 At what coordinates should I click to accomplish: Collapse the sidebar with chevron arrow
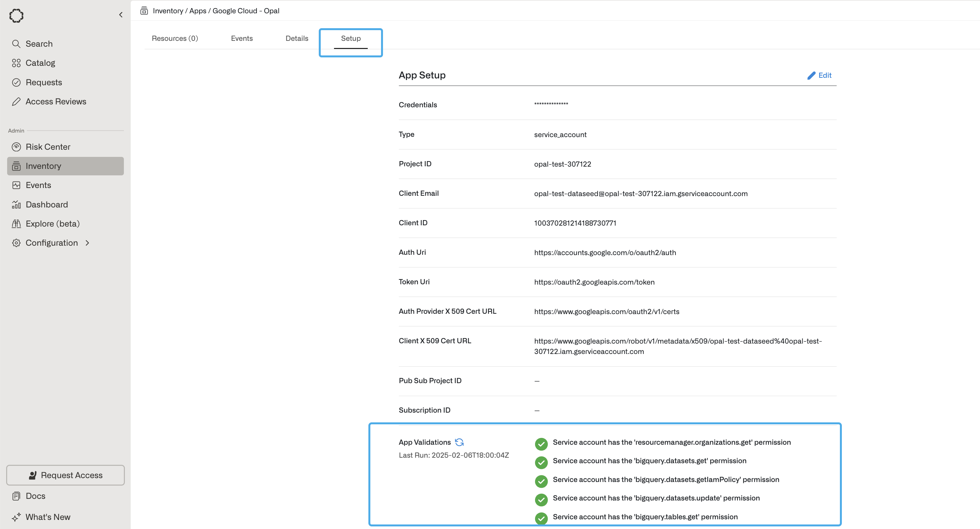121,15
